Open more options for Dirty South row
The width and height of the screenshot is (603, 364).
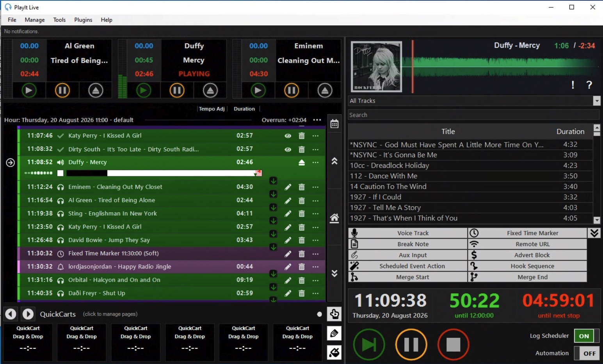315,149
